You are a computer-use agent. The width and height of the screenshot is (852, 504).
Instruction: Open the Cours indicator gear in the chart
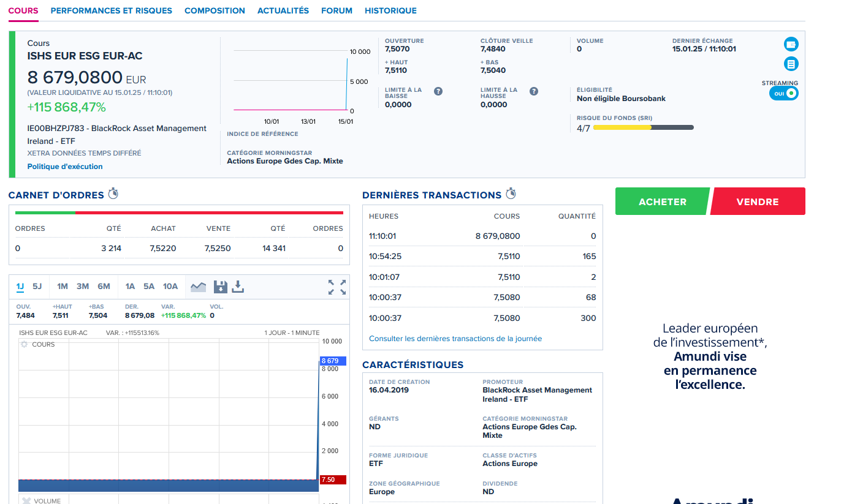(25, 345)
